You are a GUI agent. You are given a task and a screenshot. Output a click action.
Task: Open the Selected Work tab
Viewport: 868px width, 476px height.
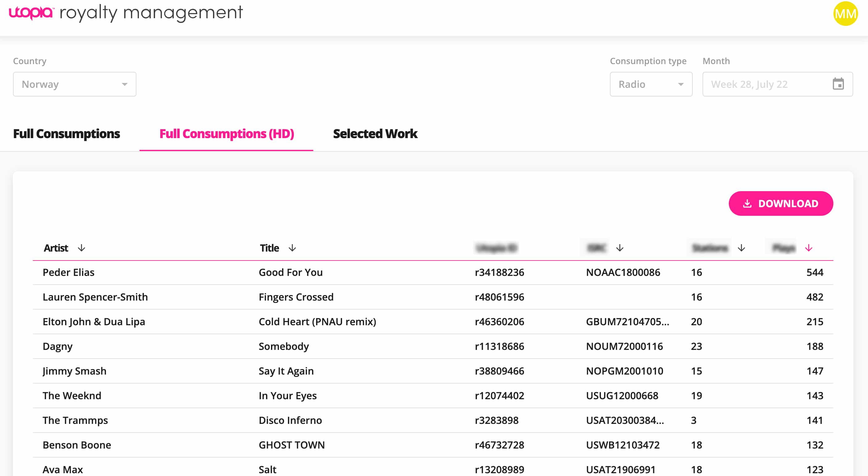coord(375,133)
